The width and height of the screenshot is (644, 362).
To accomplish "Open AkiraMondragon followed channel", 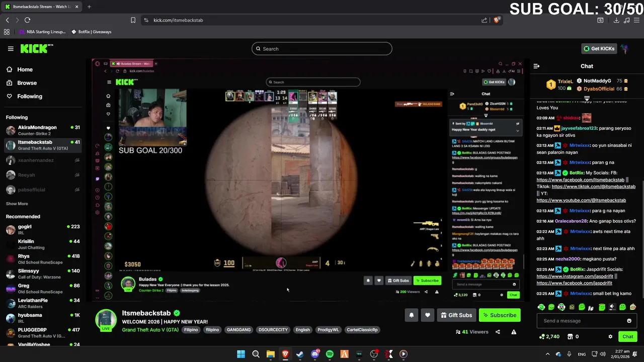I will click(x=43, y=130).
